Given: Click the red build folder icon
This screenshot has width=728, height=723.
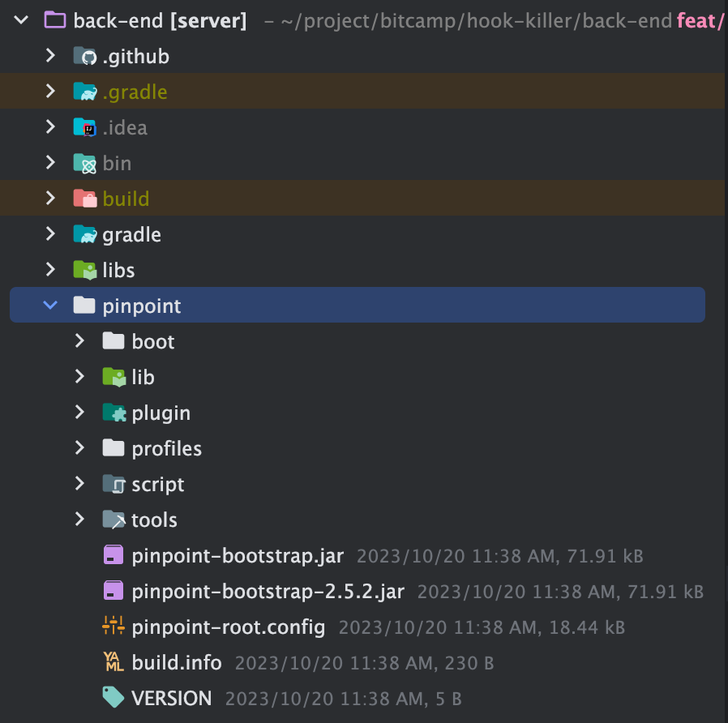Looking at the screenshot, I should [85, 198].
